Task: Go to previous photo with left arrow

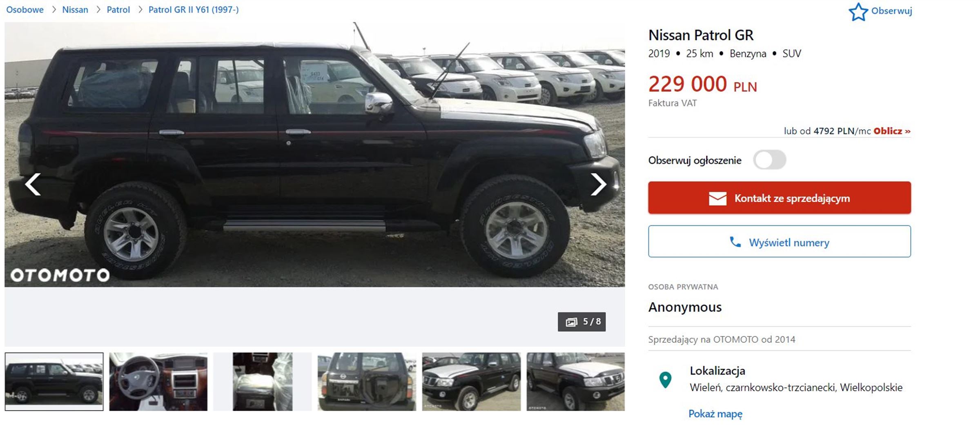Action: [33, 185]
